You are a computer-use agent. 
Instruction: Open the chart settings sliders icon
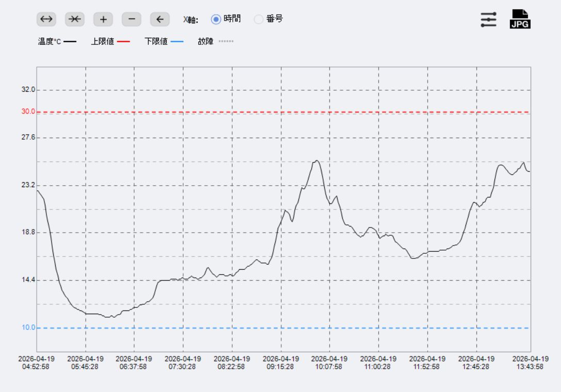488,20
